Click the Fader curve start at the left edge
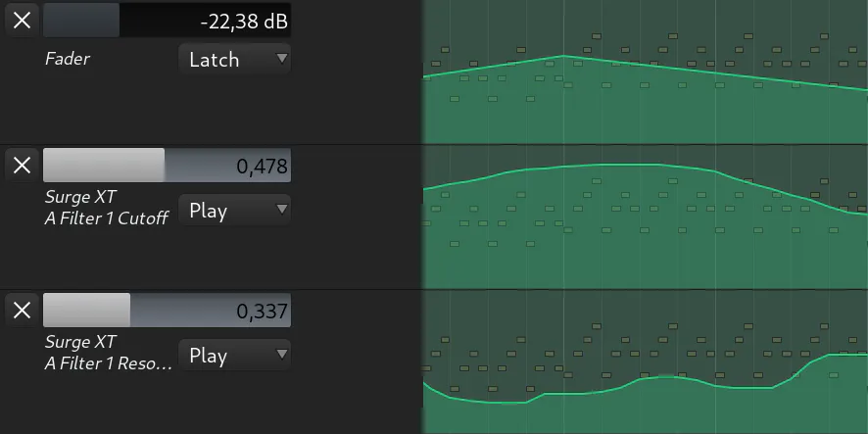 tap(425, 75)
